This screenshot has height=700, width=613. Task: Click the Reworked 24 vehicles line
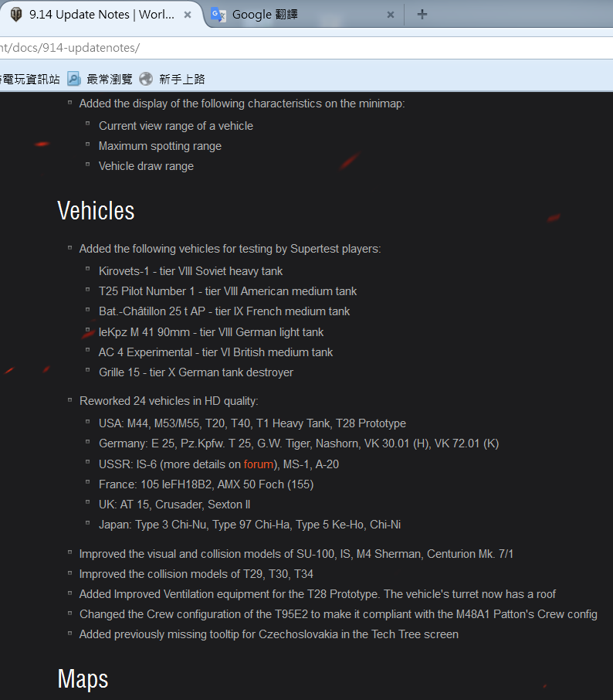click(x=168, y=401)
